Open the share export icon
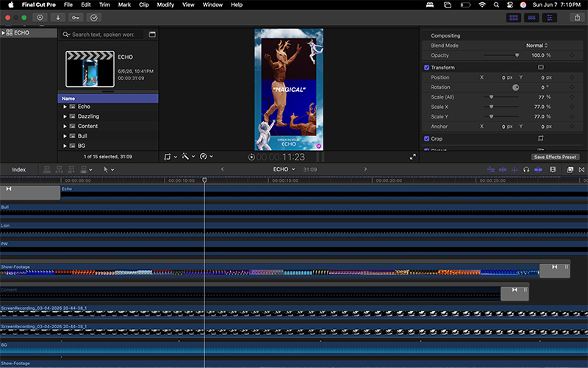The width and height of the screenshot is (588, 368). coord(577,18)
